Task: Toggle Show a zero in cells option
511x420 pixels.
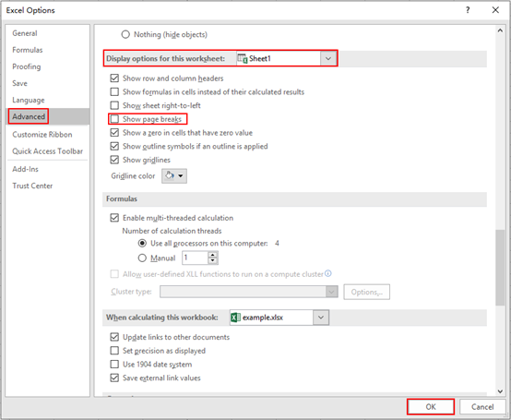Action: pos(114,133)
